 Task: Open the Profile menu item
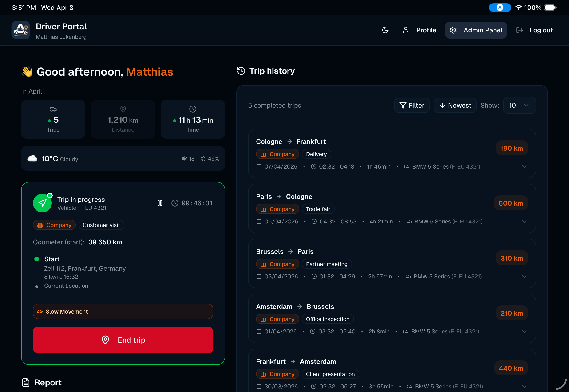click(x=426, y=30)
